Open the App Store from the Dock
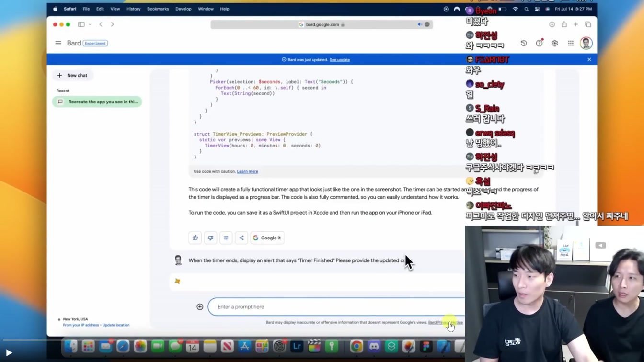This screenshot has height=362, width=644. (x=245, y=346)
